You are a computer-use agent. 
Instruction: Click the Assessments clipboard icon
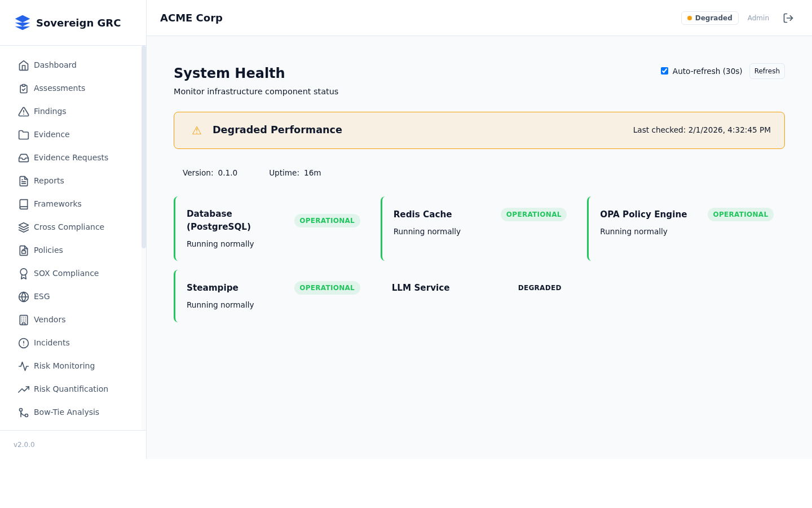[x=24, y=88]
